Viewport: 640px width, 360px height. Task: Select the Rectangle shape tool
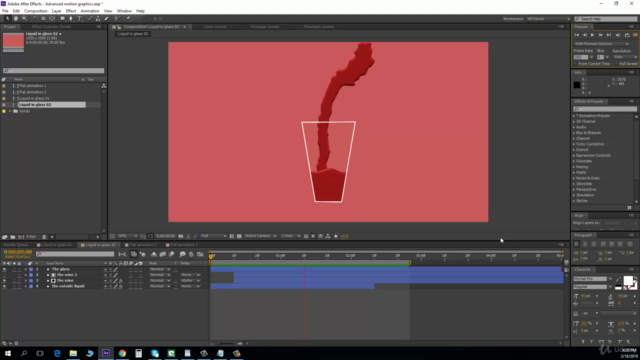tap(62, 18)
